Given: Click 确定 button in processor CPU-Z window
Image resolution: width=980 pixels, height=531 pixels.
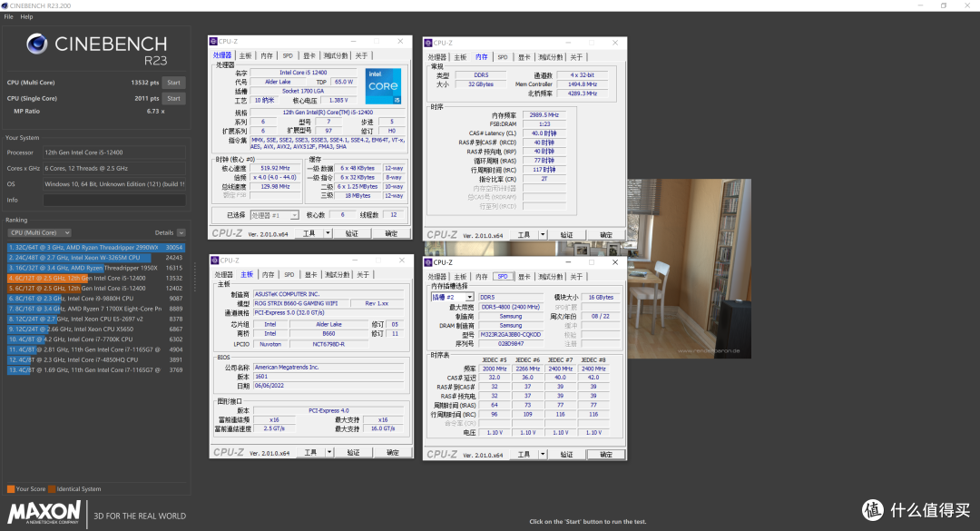Looking at the screenshot, I should click(x=391, y=233).
